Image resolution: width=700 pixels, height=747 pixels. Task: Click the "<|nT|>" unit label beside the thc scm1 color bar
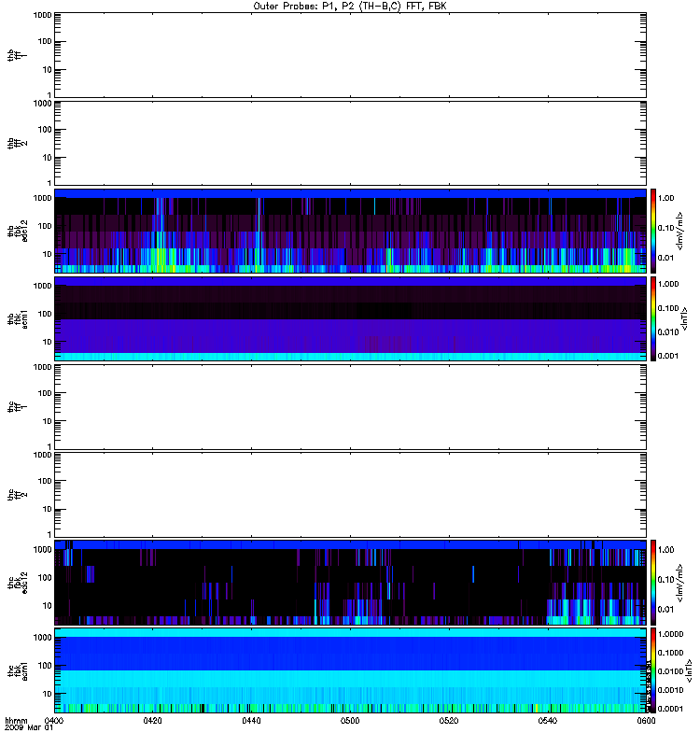tap(689, 670)
